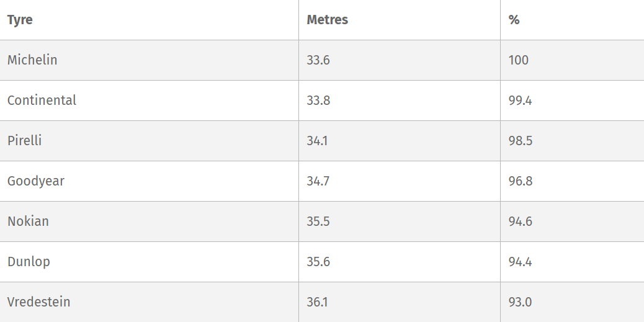Click the 94.4 percent cell
This screenshot has height=322, width=644.
(x=520, y=262)
